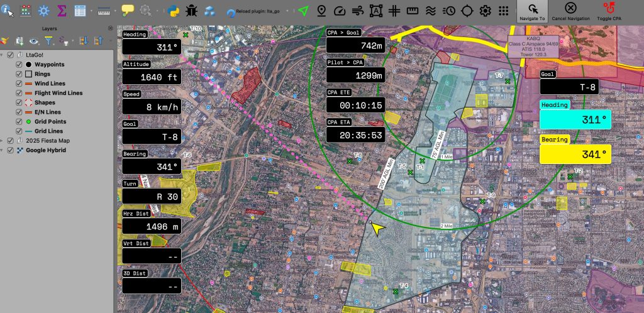Select the Grid Lines layer
Image resolution: width=644 pixels, height=313 pixels.
click(x=50, y=131)
